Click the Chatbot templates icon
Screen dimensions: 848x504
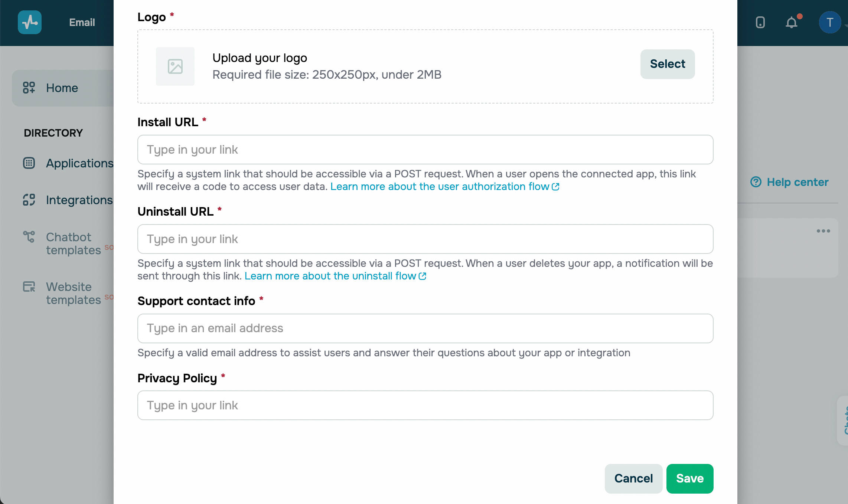click(29, 237)
